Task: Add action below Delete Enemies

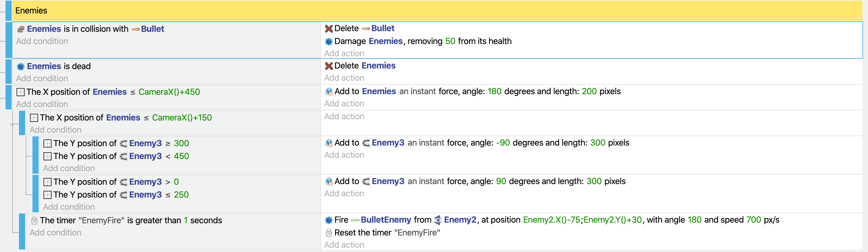Action: [344, 78]
